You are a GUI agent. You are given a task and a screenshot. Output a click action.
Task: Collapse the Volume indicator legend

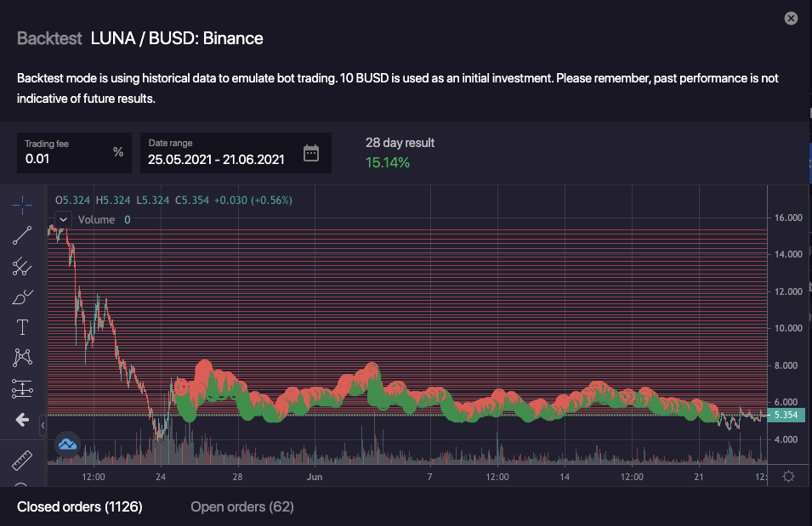click(63, 219)
